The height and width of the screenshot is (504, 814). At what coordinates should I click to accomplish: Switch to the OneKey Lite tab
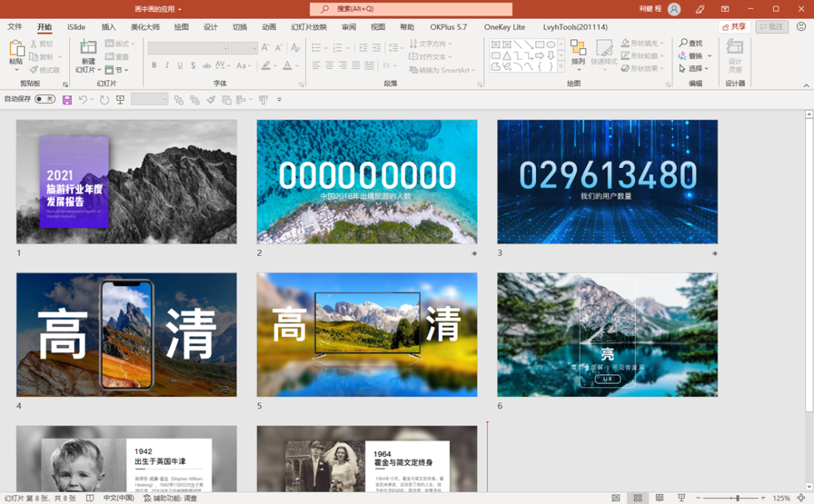[504, 27]
